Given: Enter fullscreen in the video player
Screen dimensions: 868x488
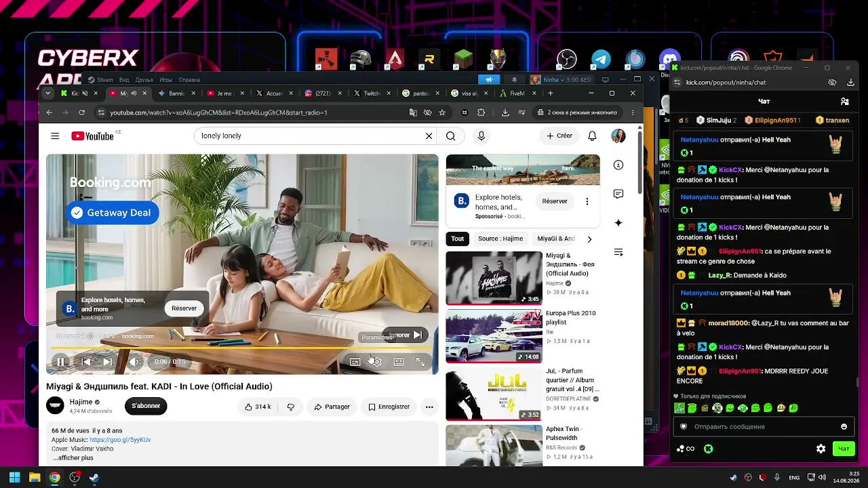Looking at the screenshot, I should [x=420, y=362].
